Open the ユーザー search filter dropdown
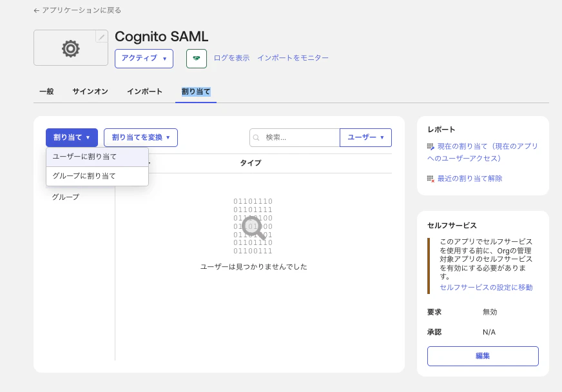The width and height of the screenshot is (562, 392). point(365,137)
